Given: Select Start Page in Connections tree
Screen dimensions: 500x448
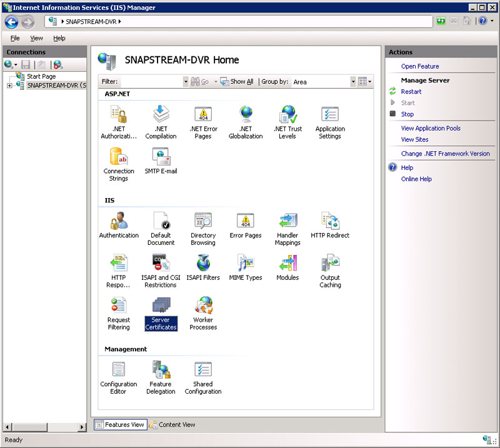Looking at the screenshot, I should pyautogui.click(x=41, y=76).
